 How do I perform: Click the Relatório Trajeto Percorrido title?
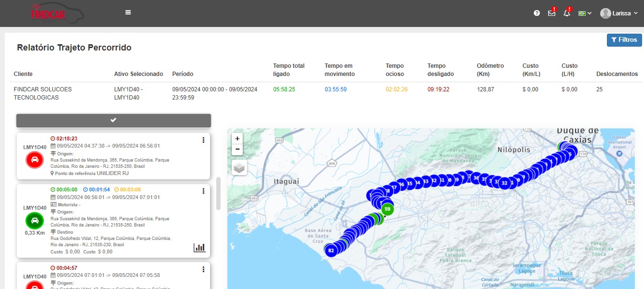point(74,48)
